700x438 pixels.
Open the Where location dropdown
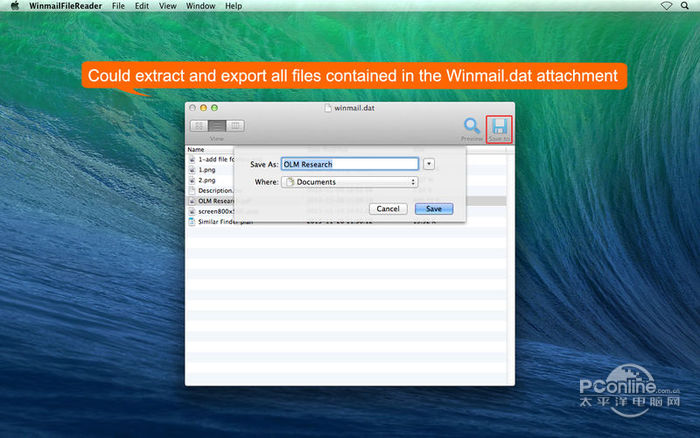click(x=349, y=182)
